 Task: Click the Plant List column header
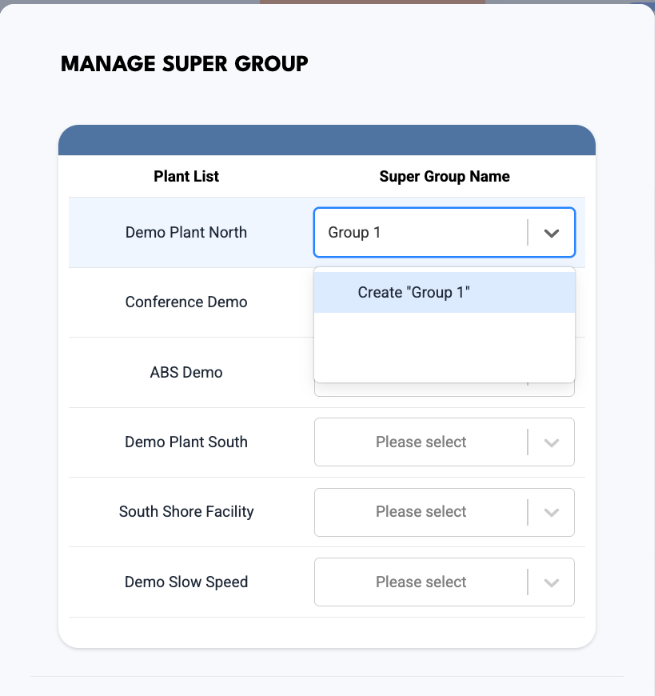[x=186, y=176]
